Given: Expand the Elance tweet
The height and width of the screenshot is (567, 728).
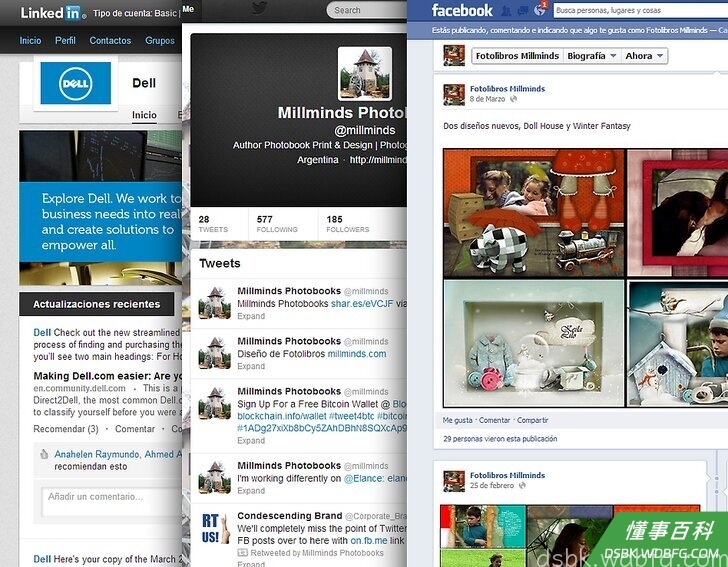Looking at the screenshot, I should click(x=251, y=490).
